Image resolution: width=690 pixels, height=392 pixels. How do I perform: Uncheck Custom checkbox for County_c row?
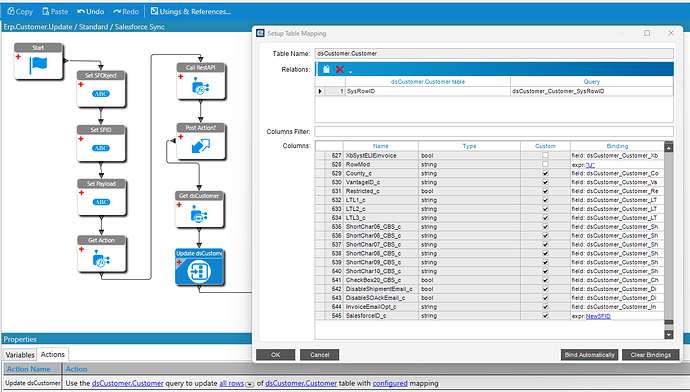tap(545, 173)
